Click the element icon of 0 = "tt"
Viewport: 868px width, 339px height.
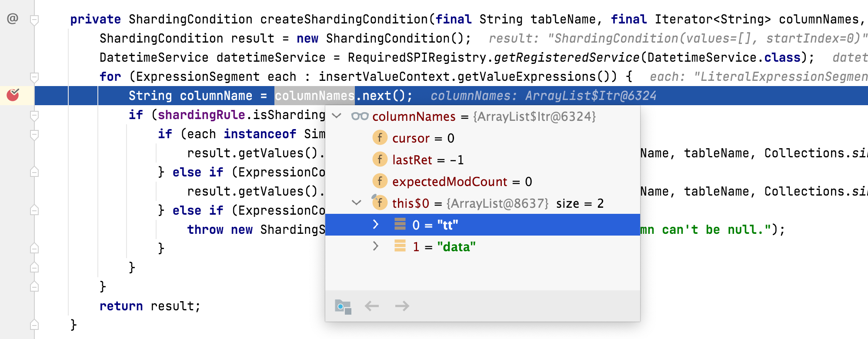400,224
